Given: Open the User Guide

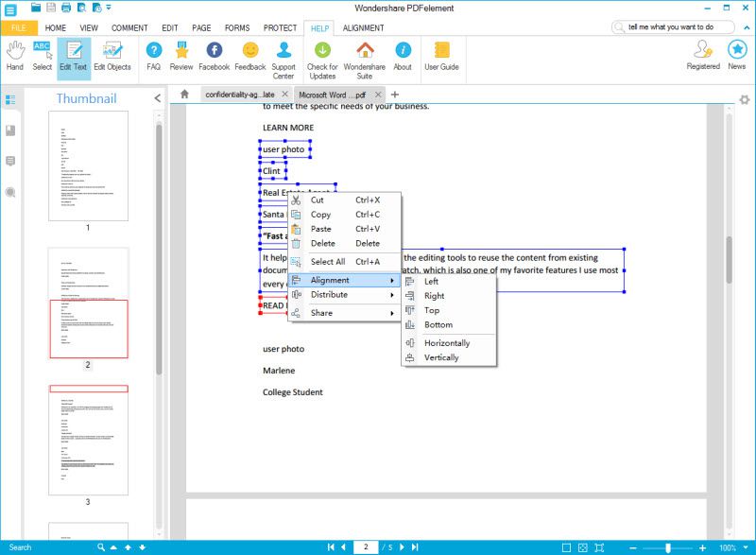Looking at the screenshot, I should (441, 57).
